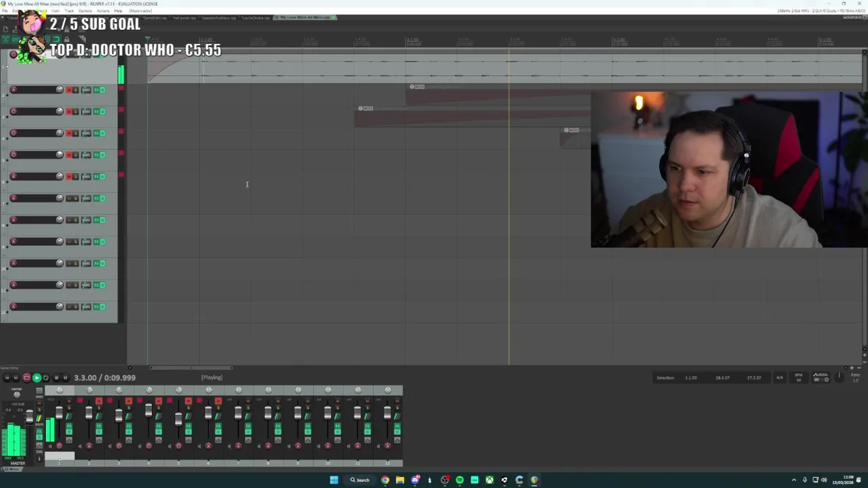The image size is (868, 488).
Task: Select MIDI item on track 3
Action: (472, 117)
